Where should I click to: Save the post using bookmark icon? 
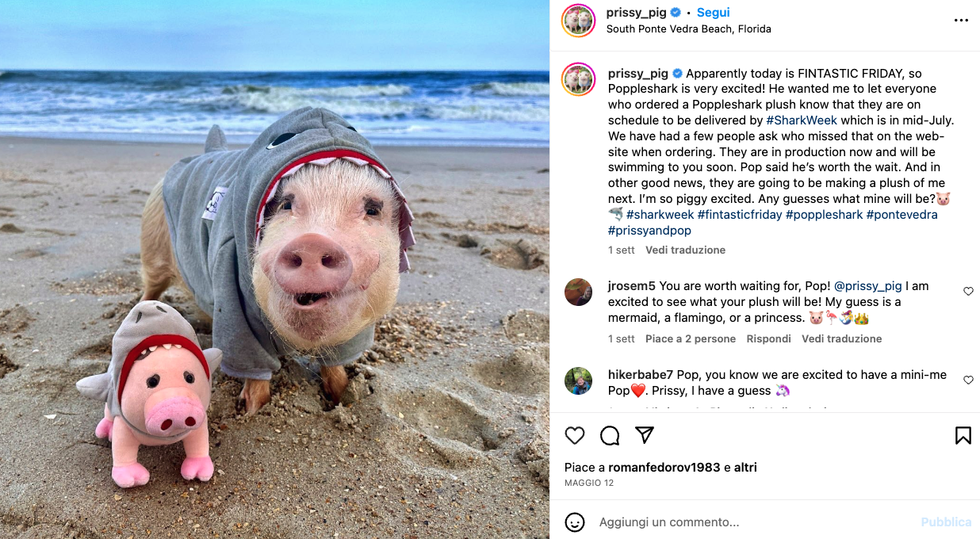(963, 435)
